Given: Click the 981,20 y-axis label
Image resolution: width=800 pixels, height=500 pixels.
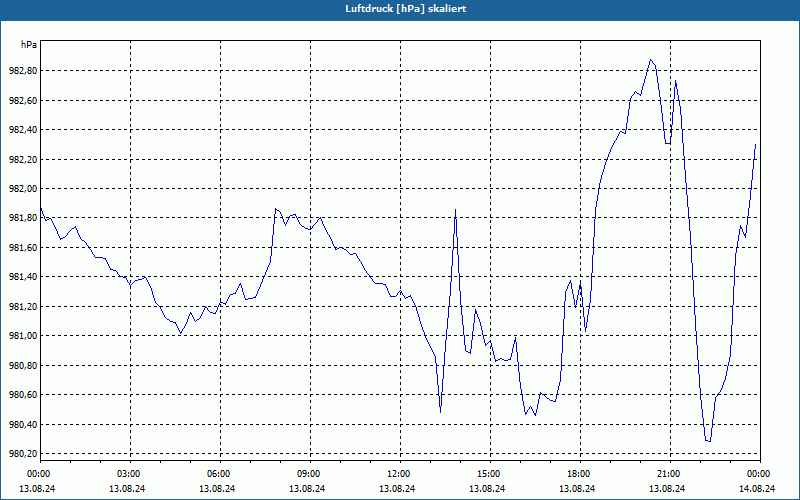Looking at the screenshot, I should (x=23, y=306).
